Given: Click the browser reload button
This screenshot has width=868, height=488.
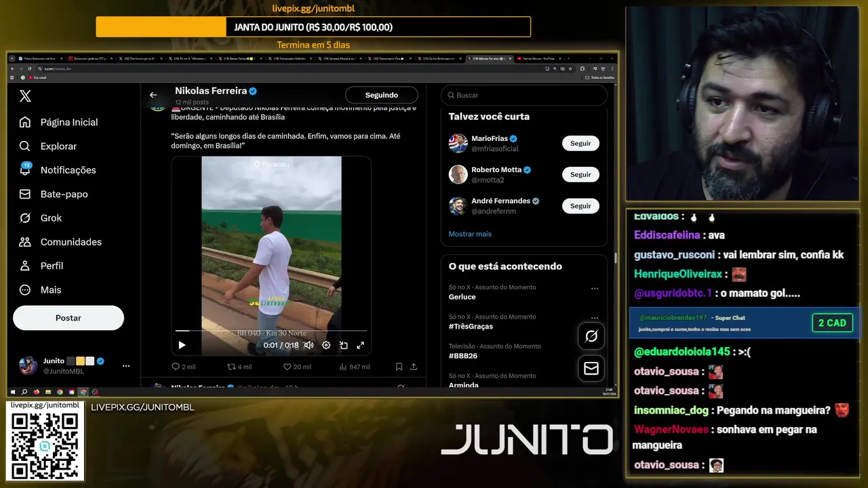Looking at the screenshot, I should pyautogui.click(x=29, y=68).
